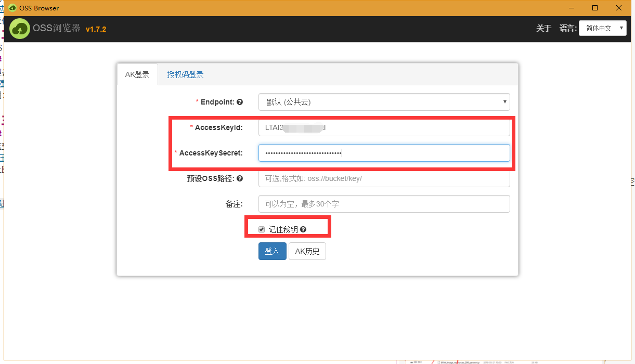Click the AccessKeyId input field

coord(384,127)
